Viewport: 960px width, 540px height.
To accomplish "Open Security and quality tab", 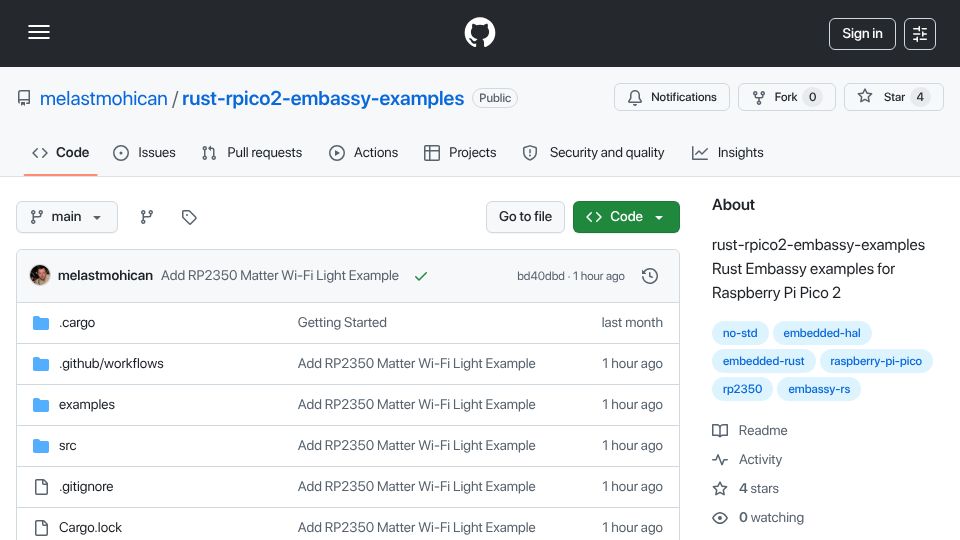I will click(x=593, y=152).
